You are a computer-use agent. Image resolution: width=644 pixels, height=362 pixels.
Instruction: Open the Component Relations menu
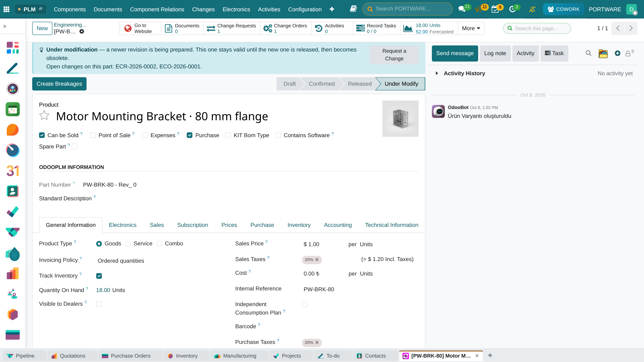click(x=157, y=9)
